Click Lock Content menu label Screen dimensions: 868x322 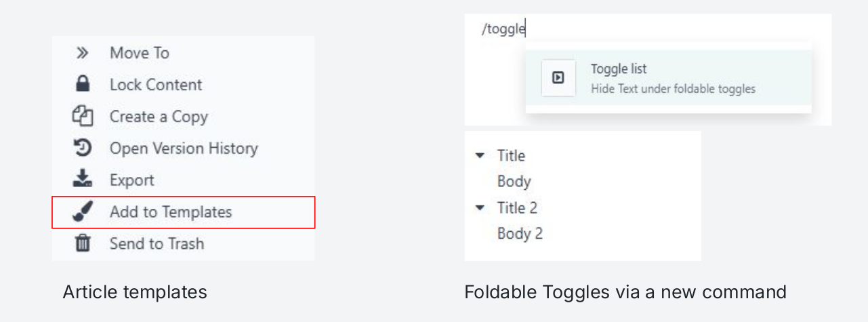point(156,85)
